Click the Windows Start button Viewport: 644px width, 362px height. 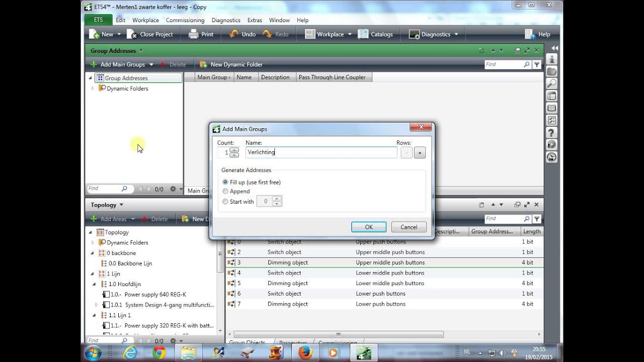click(x=93, y=353)
